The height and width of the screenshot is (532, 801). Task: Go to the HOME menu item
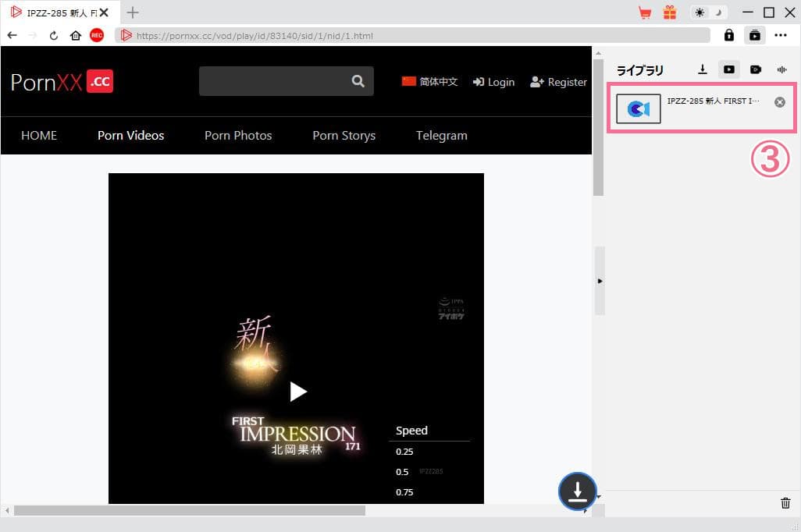39,135
